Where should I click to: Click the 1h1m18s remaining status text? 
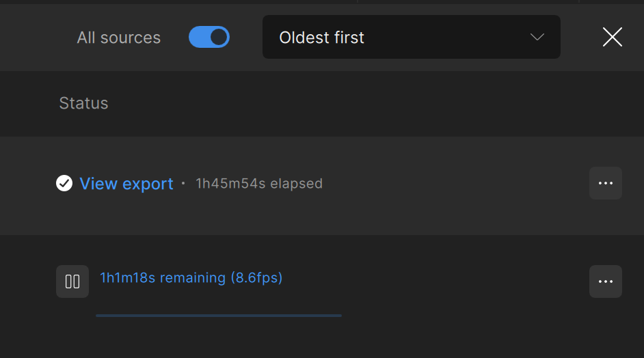pos(163,278)
